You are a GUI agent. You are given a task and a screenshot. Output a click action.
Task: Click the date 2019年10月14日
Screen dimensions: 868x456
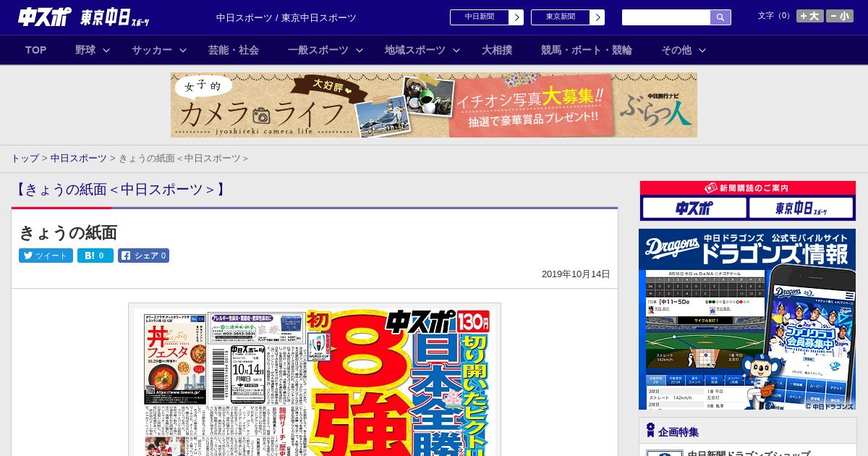pos(576,274)
